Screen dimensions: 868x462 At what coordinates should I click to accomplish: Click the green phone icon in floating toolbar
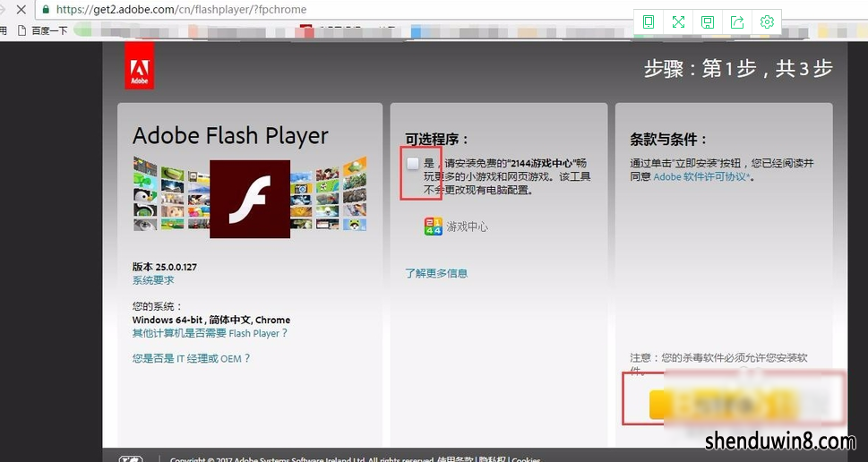tap(649, 22)
